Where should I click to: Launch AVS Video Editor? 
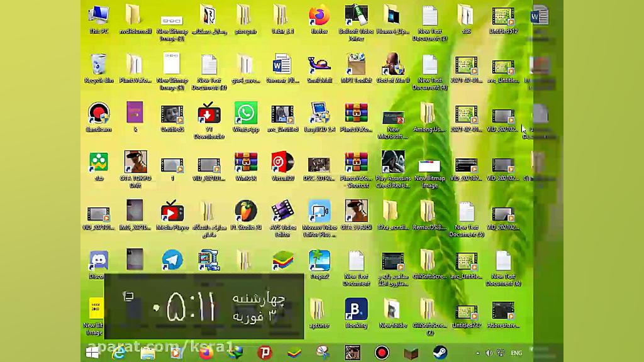click(x=282, y=218)
